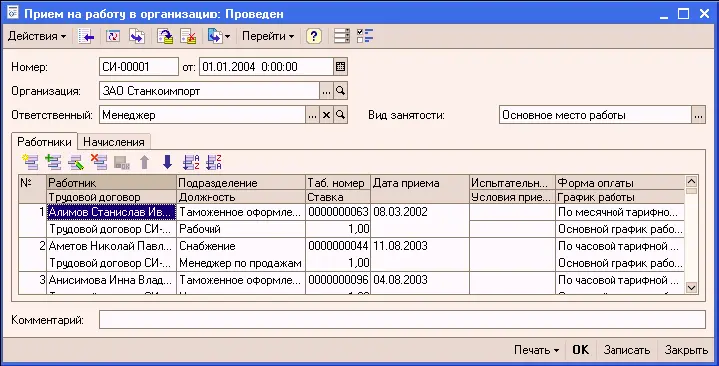The width and height of the screenshot is (719, 366).
Task: Click the move row down arrow icon
Action: coord(167,162)
